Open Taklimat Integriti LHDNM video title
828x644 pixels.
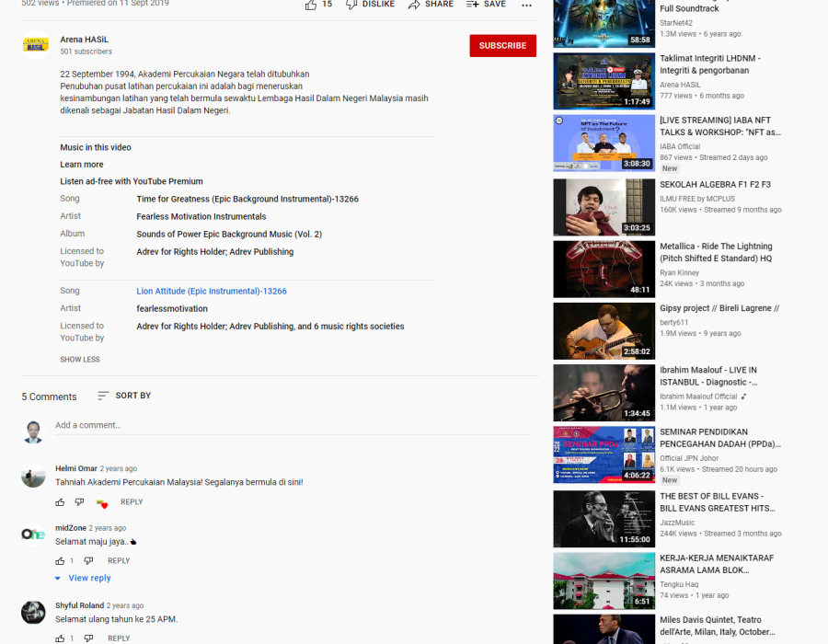point(710,64)
